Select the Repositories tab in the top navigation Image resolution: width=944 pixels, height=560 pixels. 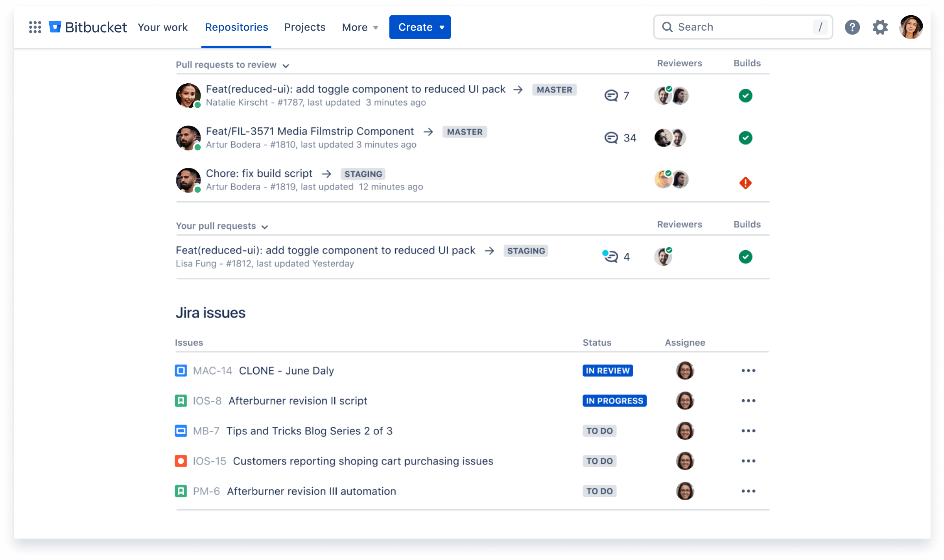click(x=237, y=28)
